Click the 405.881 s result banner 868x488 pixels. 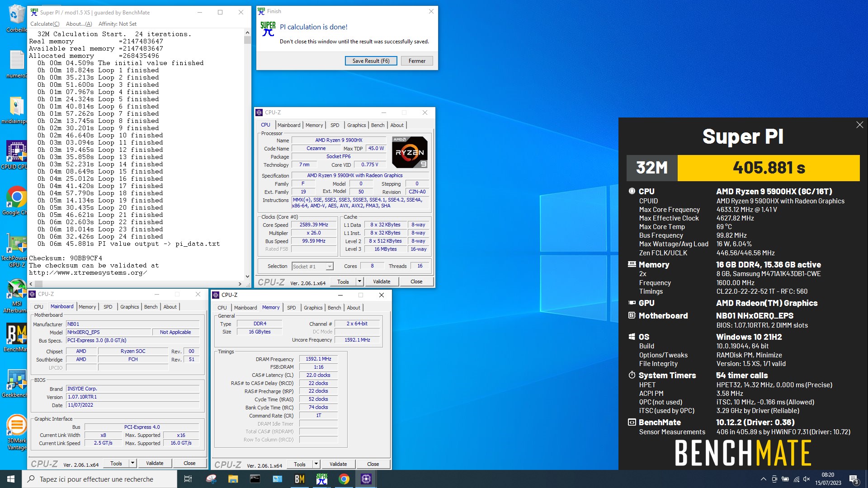[x=769, y=168]
